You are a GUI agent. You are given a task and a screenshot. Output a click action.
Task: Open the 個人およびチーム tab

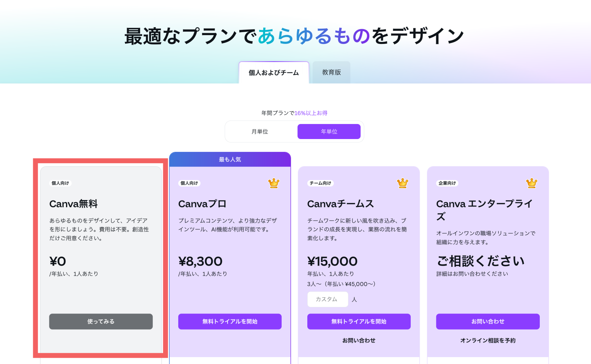(274, 72)
